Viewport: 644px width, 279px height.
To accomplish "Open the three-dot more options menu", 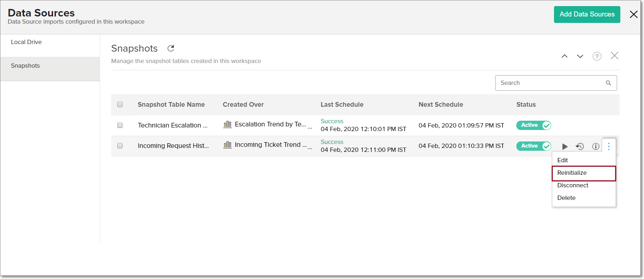I will click(609, 146).
